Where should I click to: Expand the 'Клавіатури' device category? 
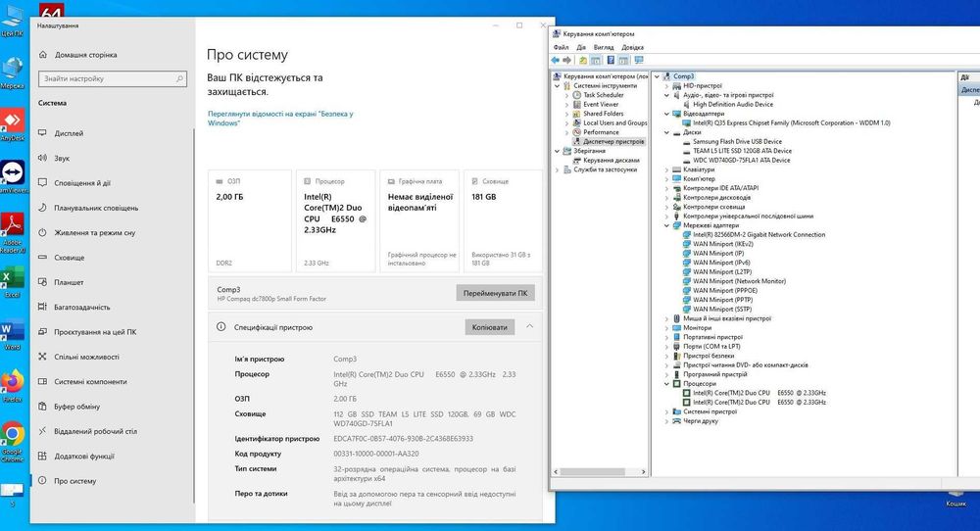666,169
